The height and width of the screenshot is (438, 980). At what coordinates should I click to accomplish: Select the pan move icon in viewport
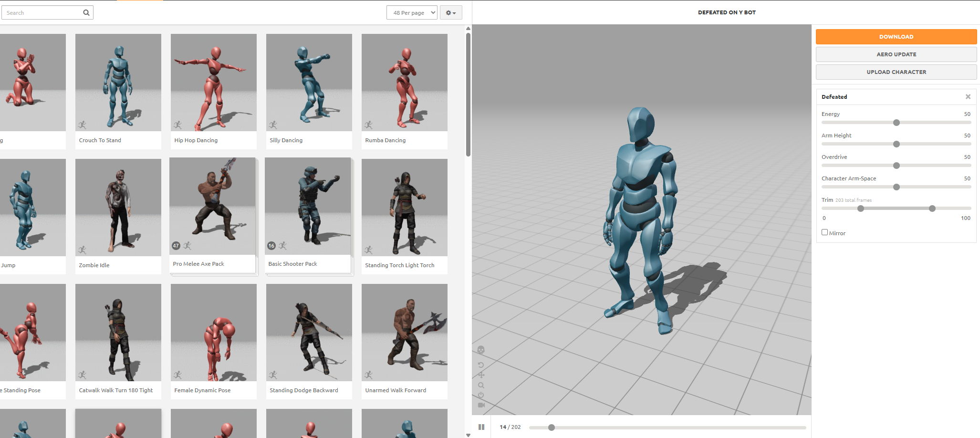tap(481, 375)
